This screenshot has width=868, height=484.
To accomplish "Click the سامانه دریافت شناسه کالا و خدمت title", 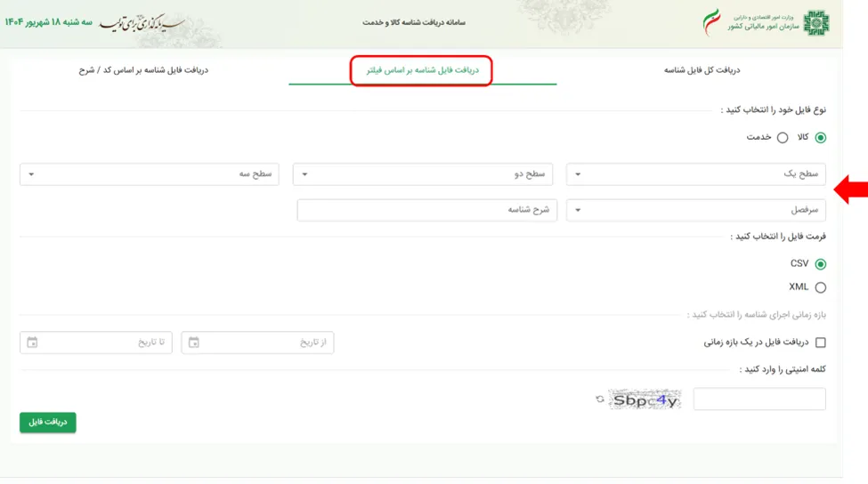I will click(x=413, y=22).
